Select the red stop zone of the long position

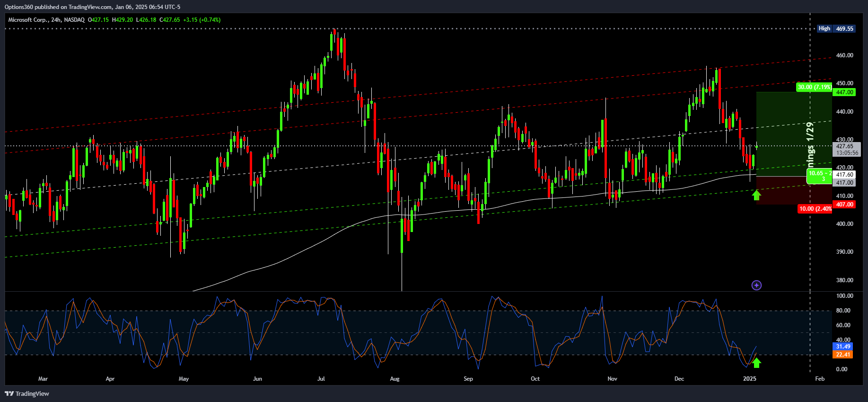click(x=794, y=190)
